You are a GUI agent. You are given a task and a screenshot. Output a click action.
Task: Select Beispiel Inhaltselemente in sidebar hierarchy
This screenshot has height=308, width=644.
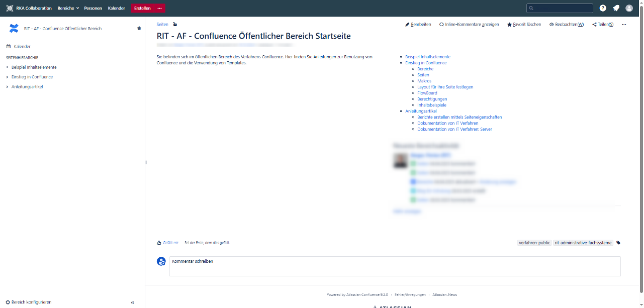[34, 67]
